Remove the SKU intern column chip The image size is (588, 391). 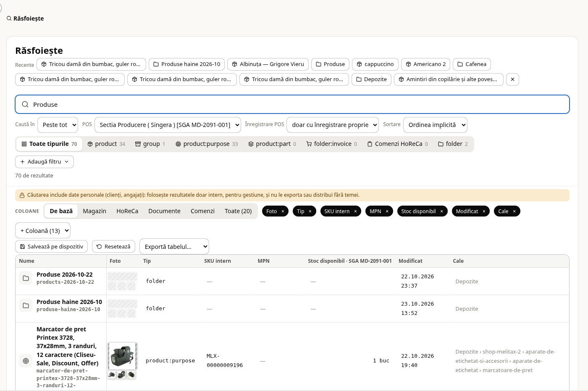(355, 211)
